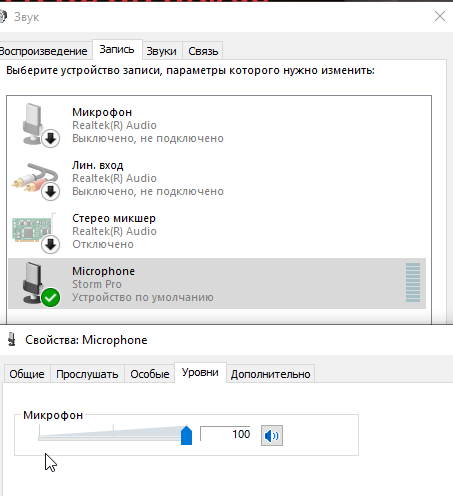Select the Микрофон Realtek device row
The height and width of the screenshot is (496, 453).
tap(217, 125)
